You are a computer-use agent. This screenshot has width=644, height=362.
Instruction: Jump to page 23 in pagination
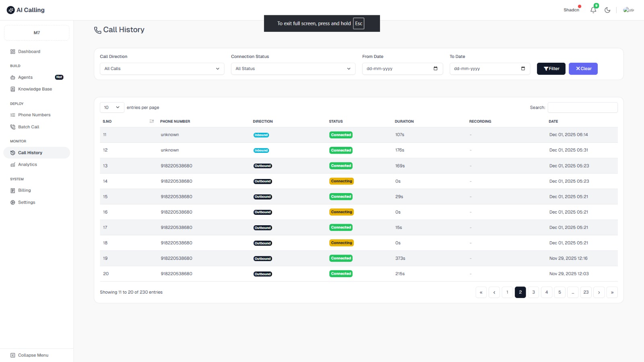(x=586, y=292)
